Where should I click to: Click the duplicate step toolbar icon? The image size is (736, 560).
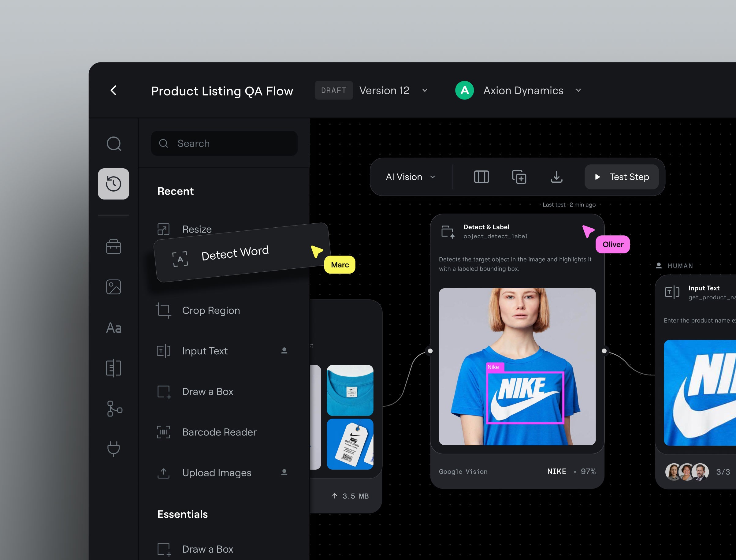pos(519,177)
